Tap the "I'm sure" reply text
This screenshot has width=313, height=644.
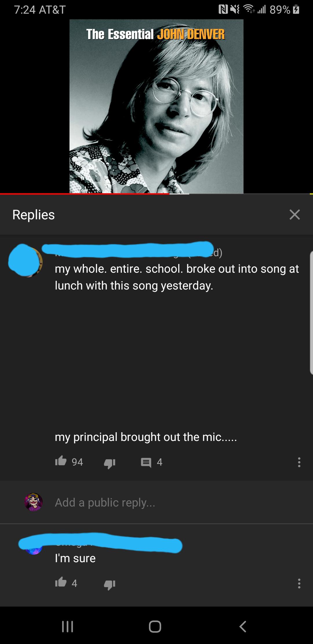[75, 558]
